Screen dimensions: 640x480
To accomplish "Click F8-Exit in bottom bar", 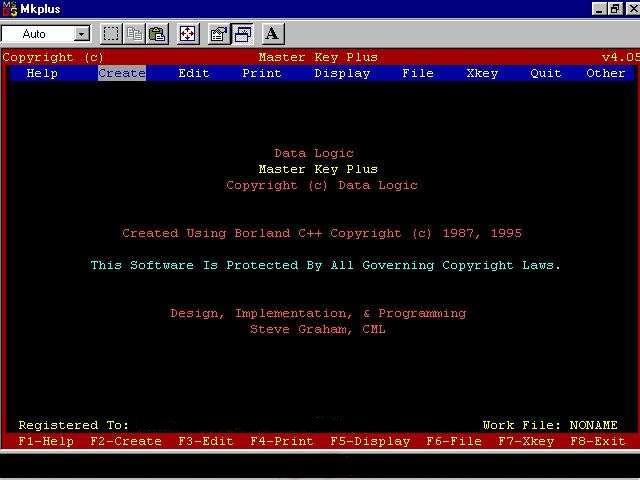I will click(598, 441).
